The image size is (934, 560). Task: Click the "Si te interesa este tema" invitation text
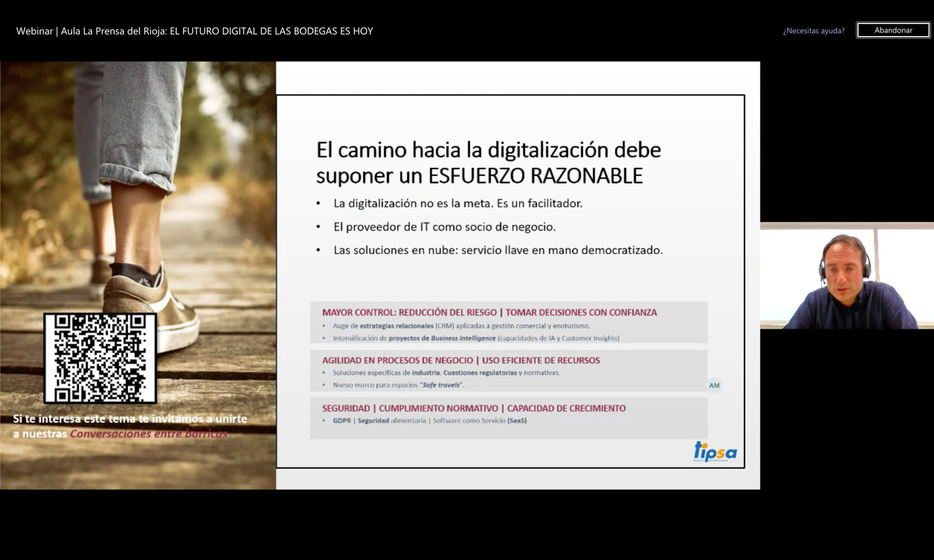(130, 419)
